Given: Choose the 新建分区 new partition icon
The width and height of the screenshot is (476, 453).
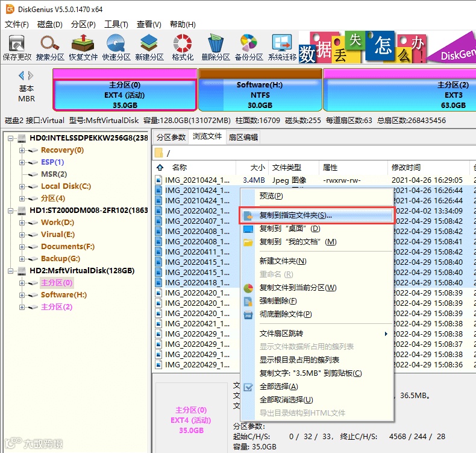Looking at the screenshot, I should click(x=149, y=48).
